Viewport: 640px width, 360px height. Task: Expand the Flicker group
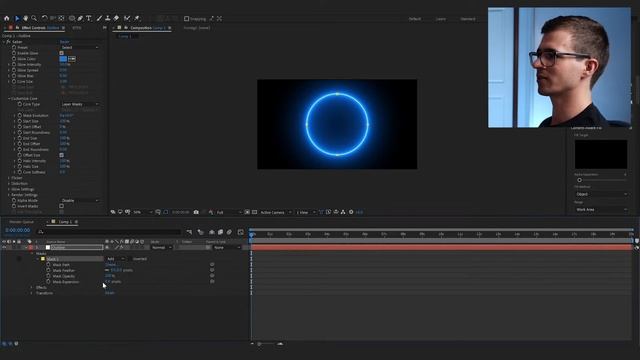9,178
